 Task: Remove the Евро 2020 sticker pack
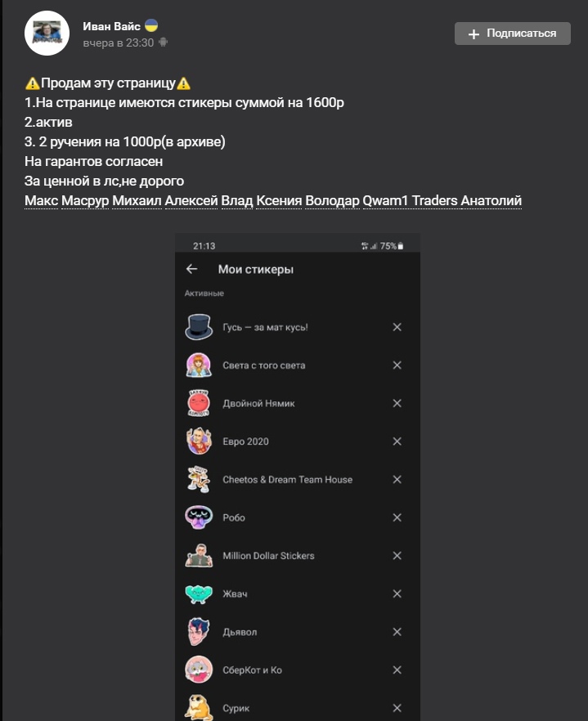click(x=397, y=441)
